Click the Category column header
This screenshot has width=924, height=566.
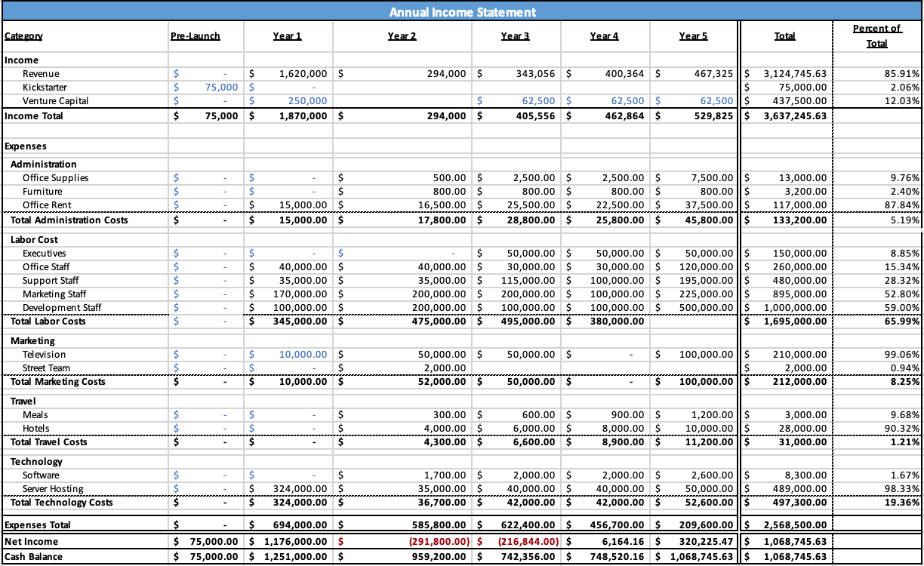(23, 36)
